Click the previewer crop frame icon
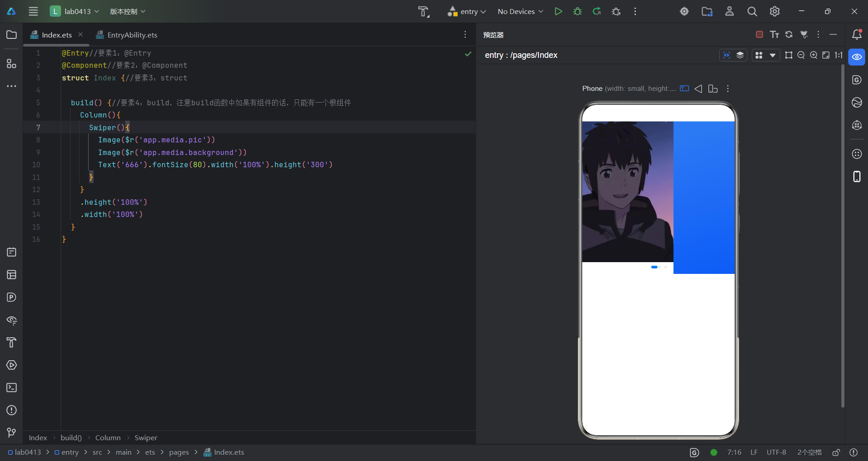Viewport: 868px width, 461px height. point(789,55)
